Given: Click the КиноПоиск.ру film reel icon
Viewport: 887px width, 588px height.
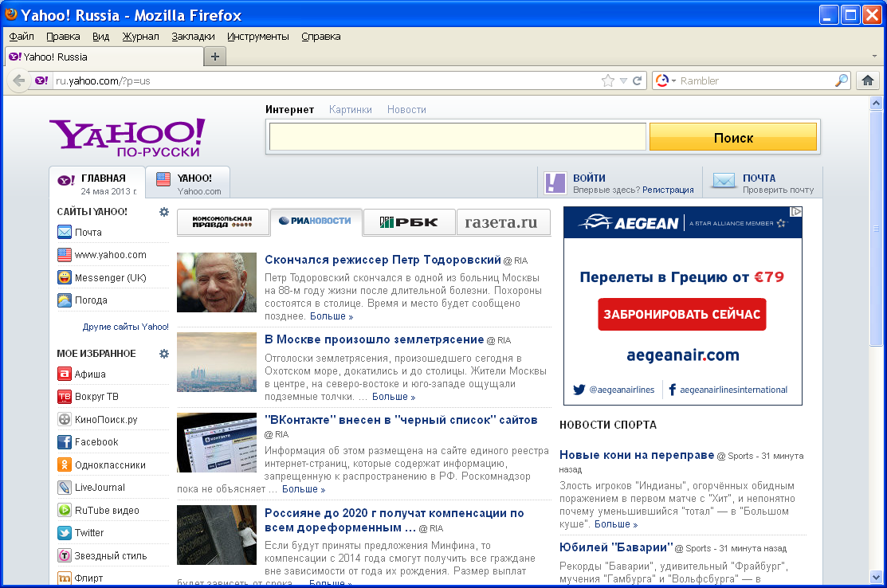Looking at the screenshot, I should pyautogui.click(x=65, y=420).
